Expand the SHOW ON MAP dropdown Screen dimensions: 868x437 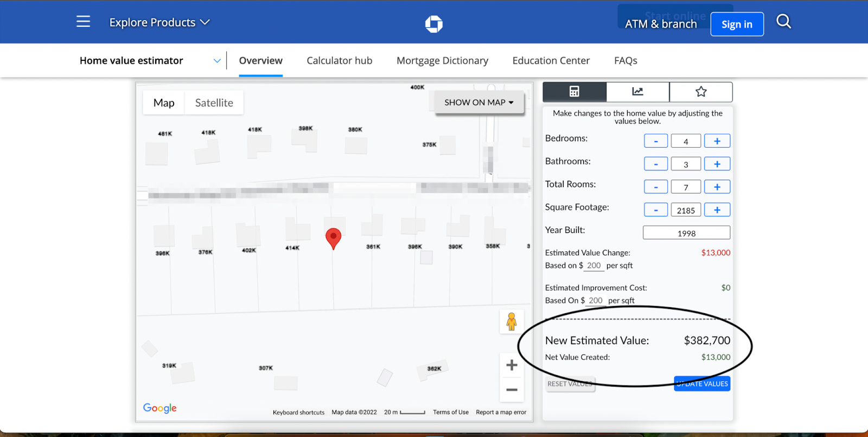(478, 103)
